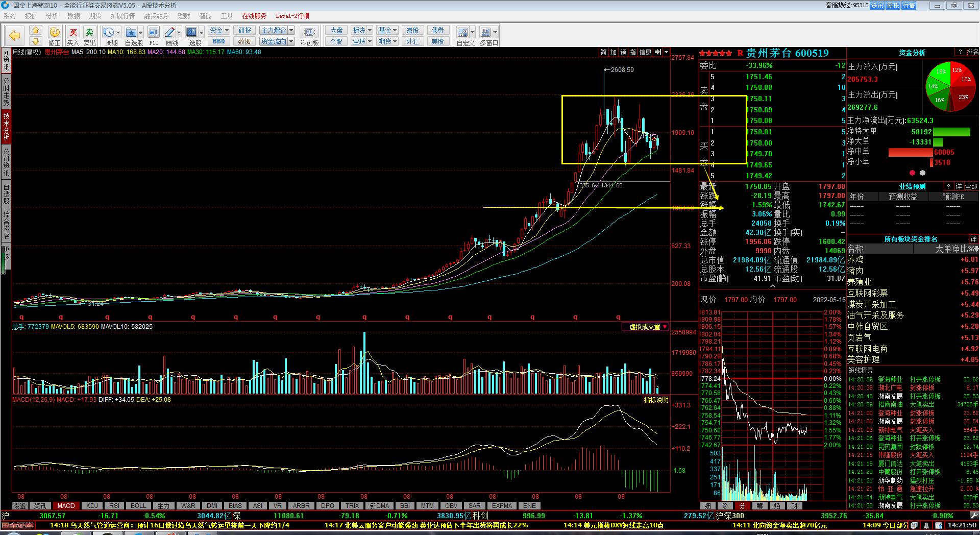Select the BOLL indicator tab
The image size is (980, 535).
pyautogui.click(x=138, y=506)
